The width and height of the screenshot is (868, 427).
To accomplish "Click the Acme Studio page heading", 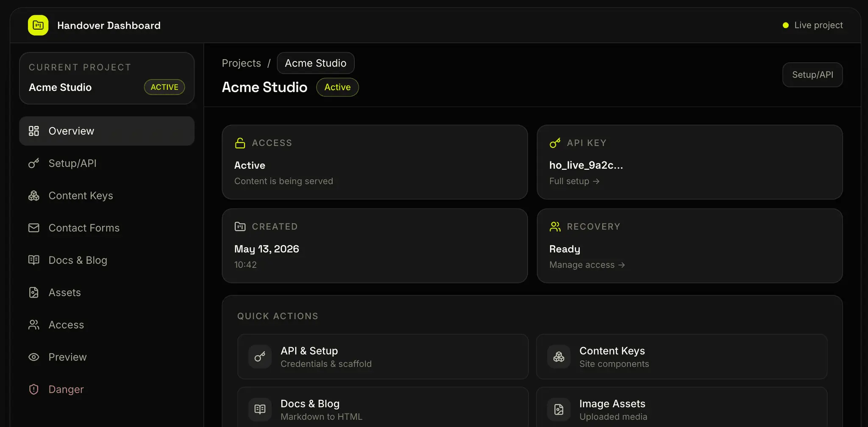I will tap(264, 87).
